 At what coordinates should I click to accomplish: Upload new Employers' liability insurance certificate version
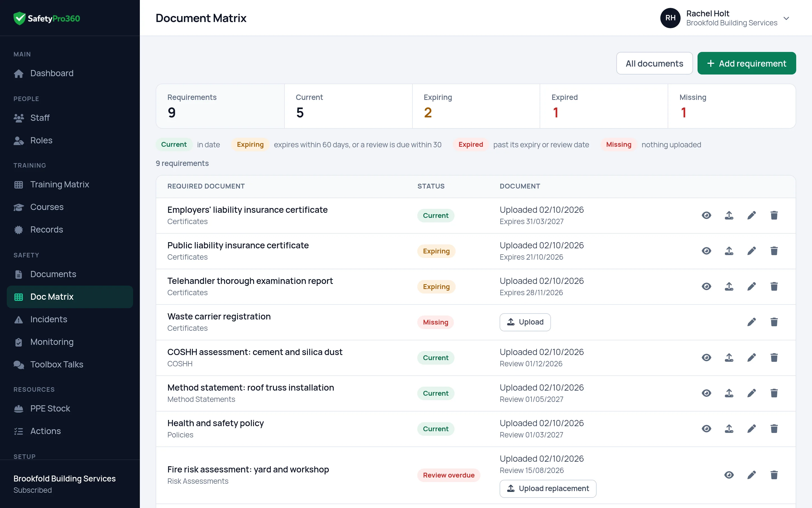point(729,215)
